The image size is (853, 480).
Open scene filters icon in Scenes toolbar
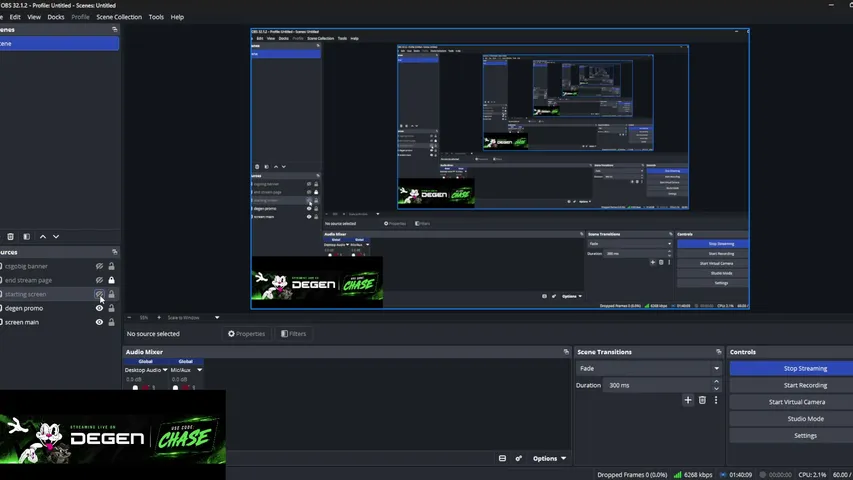[x=26, y=237]
